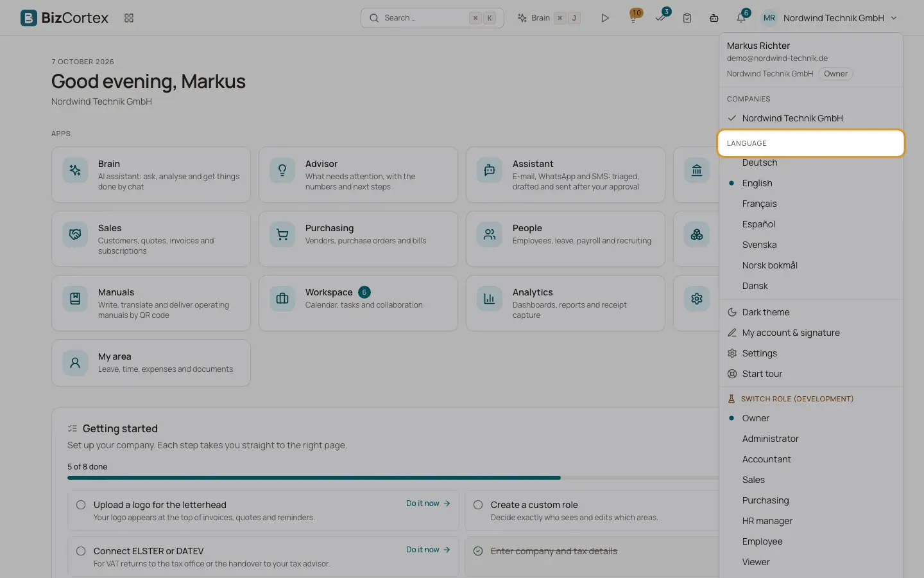Open the lightbulb tips icon with badge 10

point(633,18)
